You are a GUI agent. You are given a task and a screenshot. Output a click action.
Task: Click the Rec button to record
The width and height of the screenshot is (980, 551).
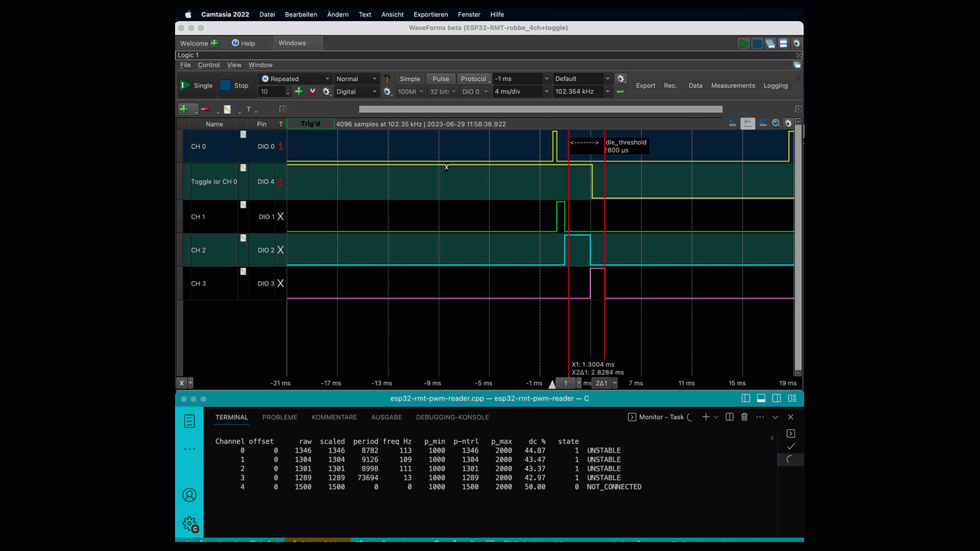pos(670,85)
